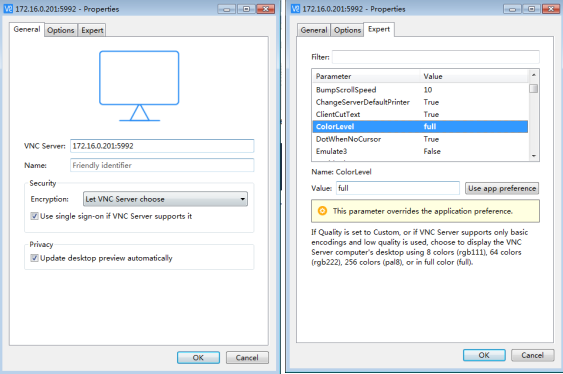
Task: Click the orange warning icon in yellow notice
Action: 322,211
